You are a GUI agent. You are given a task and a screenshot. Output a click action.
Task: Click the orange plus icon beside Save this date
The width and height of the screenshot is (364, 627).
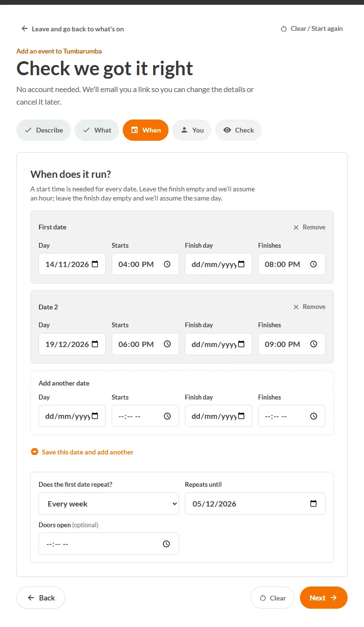[x=34, y=452]
